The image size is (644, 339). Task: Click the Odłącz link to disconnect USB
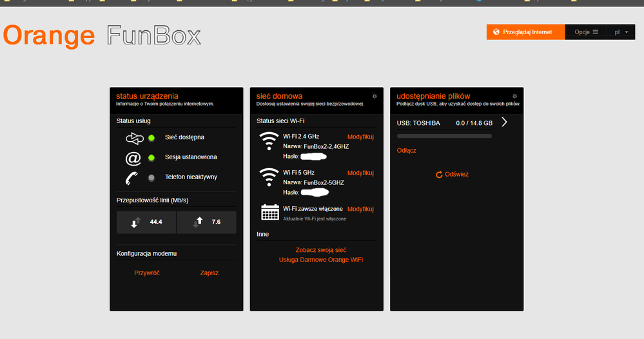click(407, 150)
